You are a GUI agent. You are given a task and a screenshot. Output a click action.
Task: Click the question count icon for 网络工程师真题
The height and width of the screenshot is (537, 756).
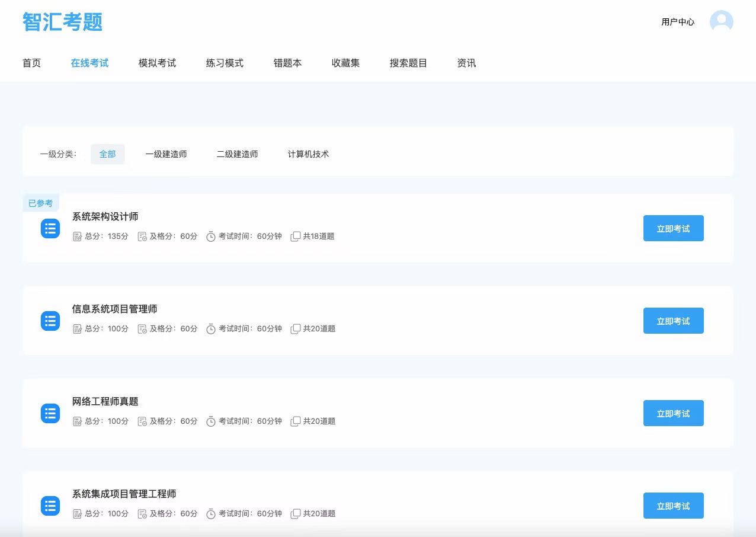[296, 421]
